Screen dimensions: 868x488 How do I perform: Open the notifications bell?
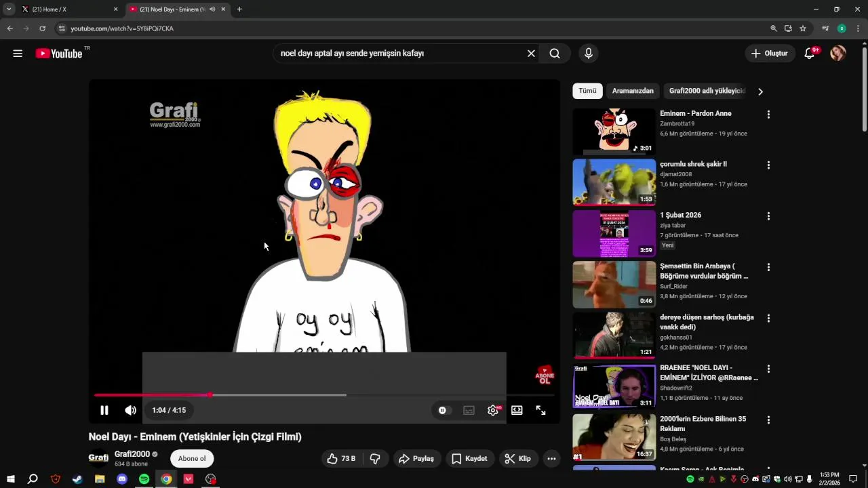pos(810,54)
